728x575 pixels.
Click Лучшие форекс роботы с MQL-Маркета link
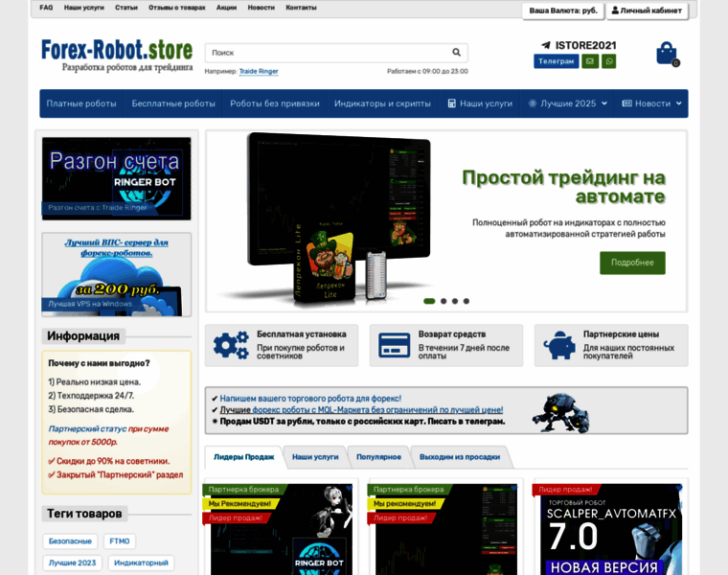pyautogui.click(x=361, y=410)
